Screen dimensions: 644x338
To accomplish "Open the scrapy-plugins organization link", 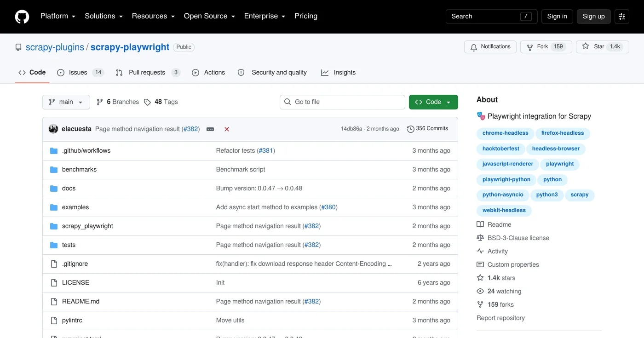I will (55, 47).
